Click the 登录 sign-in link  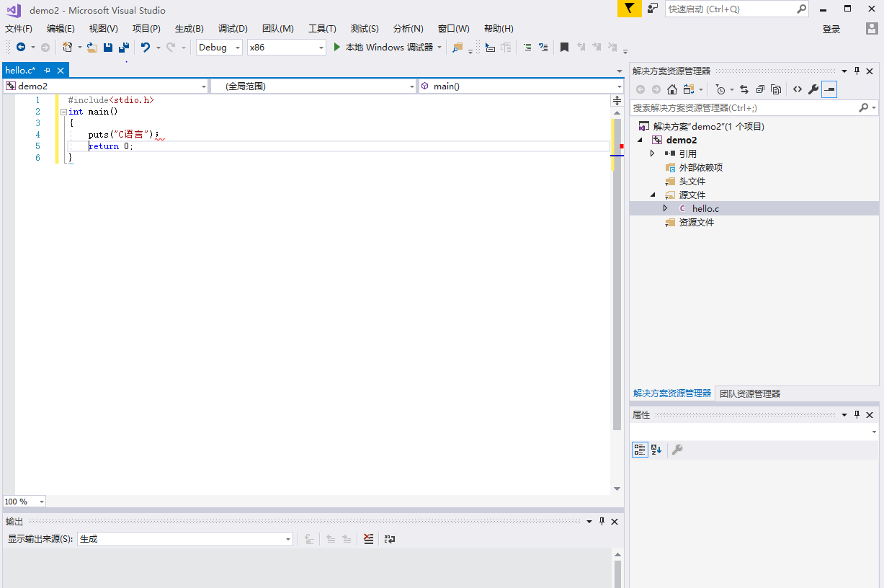coord(831,29)
